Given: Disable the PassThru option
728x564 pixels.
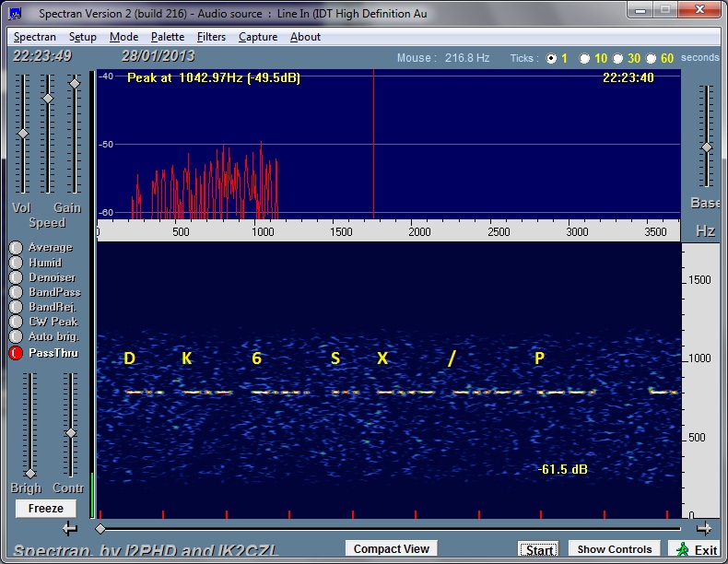Looking at the screenshot, I should pos(16,353).
